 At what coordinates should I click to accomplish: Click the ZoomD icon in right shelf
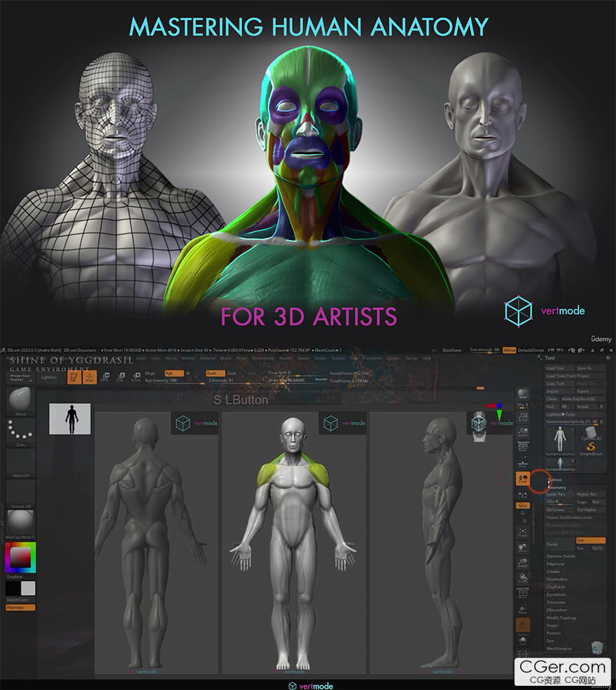[x=523, y=564]
